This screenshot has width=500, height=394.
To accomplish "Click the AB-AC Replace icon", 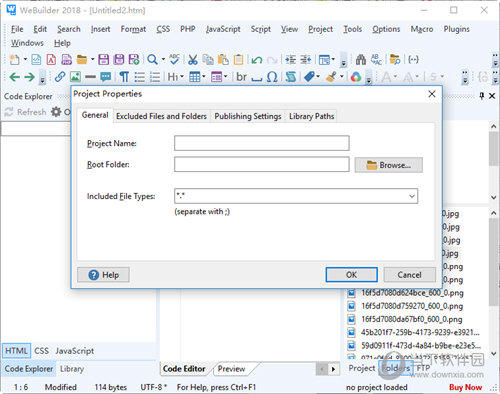I will pyautogui.click(x=376, y=60).
